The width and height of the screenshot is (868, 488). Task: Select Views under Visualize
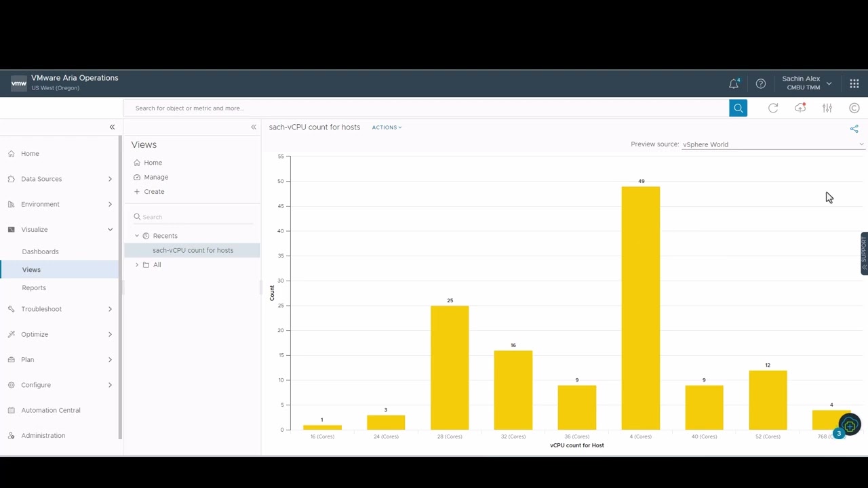coord(31,270)
